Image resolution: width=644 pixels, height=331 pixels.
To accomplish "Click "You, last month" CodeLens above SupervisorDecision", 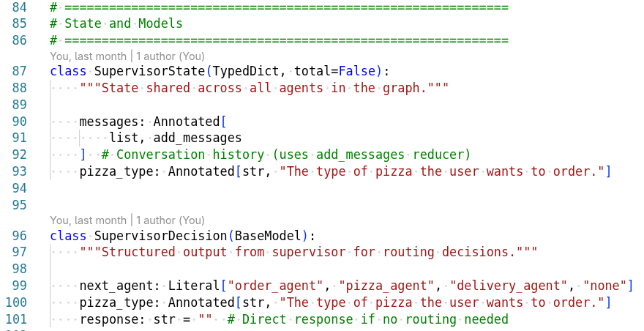I will point(88,220).
